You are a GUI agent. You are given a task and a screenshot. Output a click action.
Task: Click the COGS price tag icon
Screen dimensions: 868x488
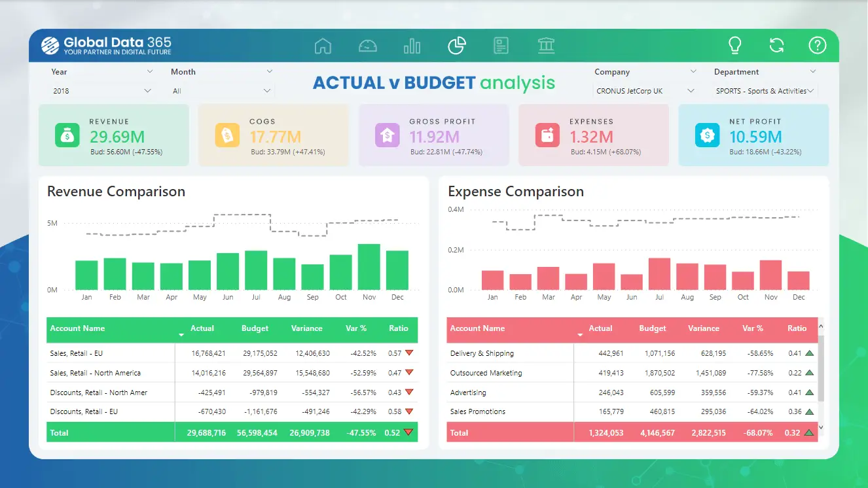[226, 135]
